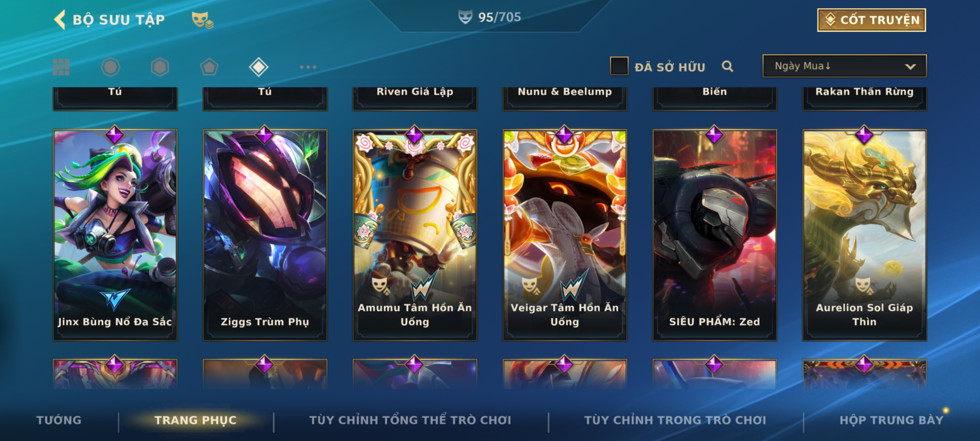Click the search magnifier icon
980x441 pixels.
pyautogui.click(x=727, y=66)
